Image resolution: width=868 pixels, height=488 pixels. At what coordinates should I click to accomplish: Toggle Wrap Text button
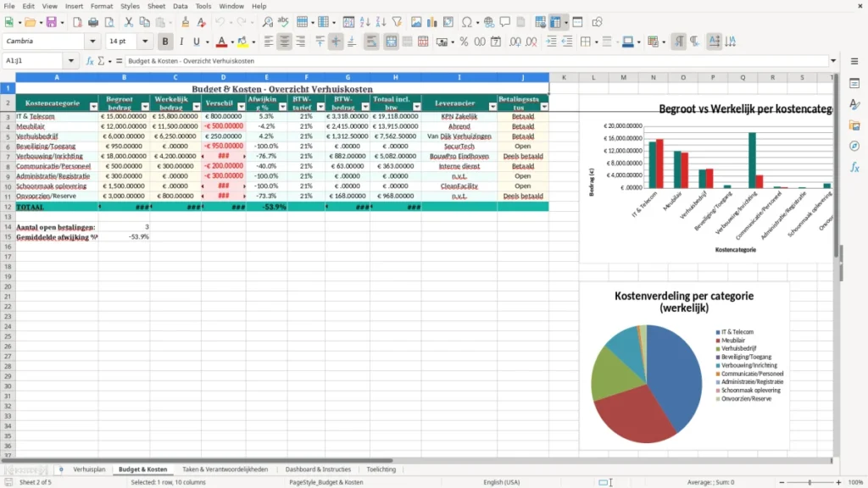[371, 42]
